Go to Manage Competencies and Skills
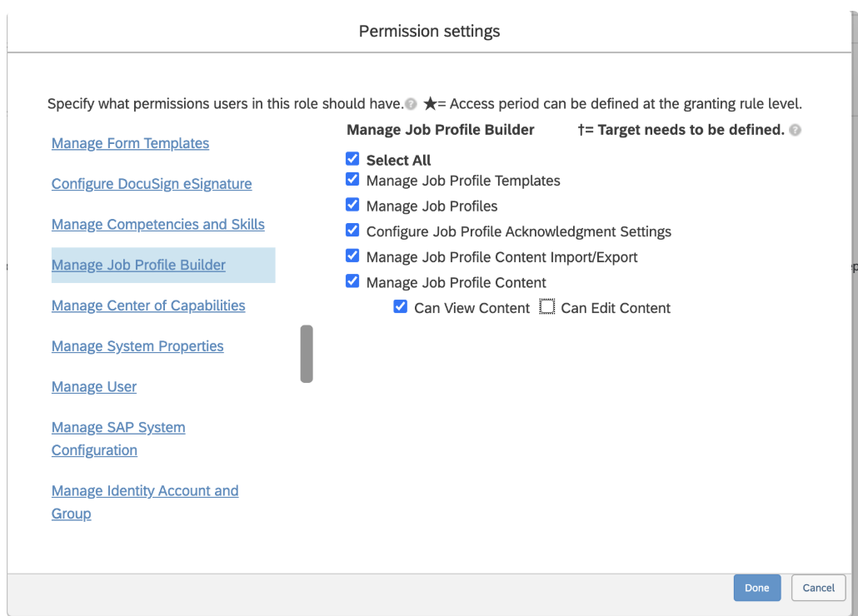 (x=158, y=225)
